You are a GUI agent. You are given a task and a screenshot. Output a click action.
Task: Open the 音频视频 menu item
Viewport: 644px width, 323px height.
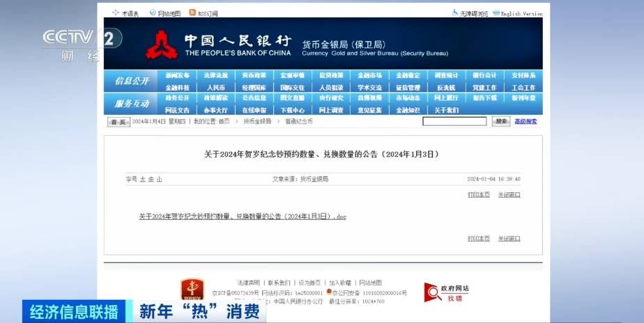(x=369, y=98)
